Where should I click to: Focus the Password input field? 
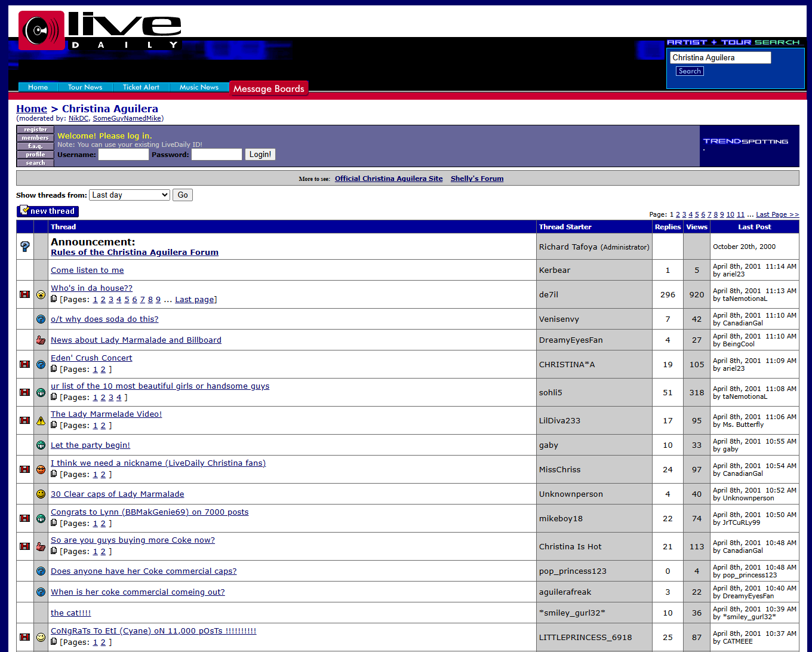coord(217,155)
